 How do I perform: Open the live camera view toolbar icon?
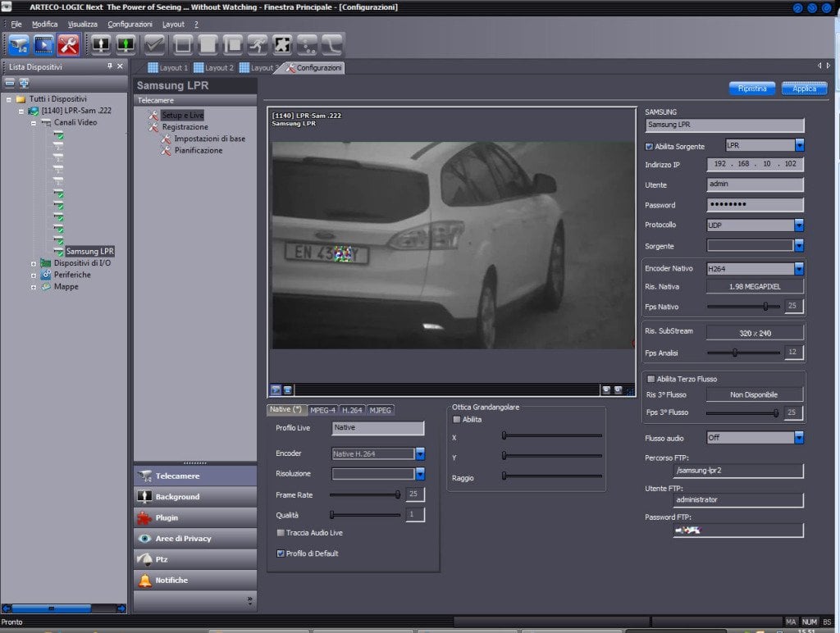click(18, 44)
